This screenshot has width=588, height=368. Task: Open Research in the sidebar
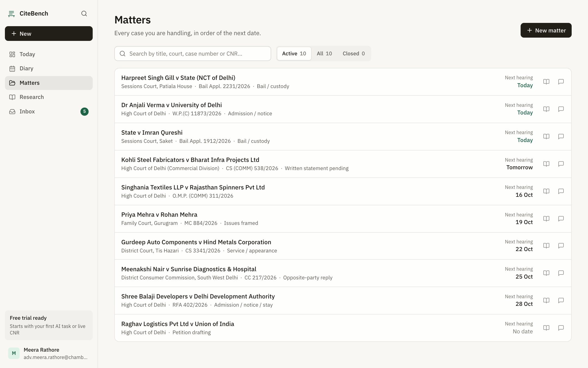pos(49,97)
